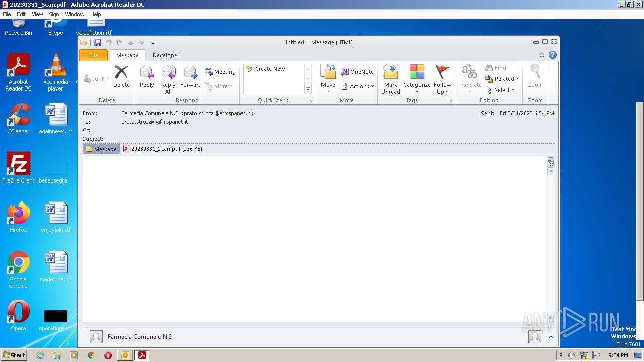Expand the Quick Steps gallery

(308, 89)
